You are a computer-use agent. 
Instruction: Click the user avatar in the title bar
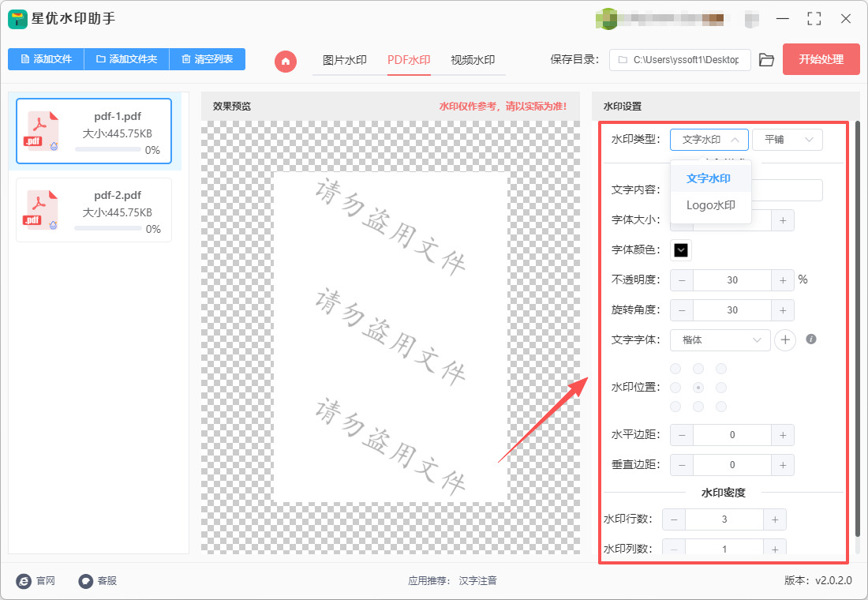(606, 20)
